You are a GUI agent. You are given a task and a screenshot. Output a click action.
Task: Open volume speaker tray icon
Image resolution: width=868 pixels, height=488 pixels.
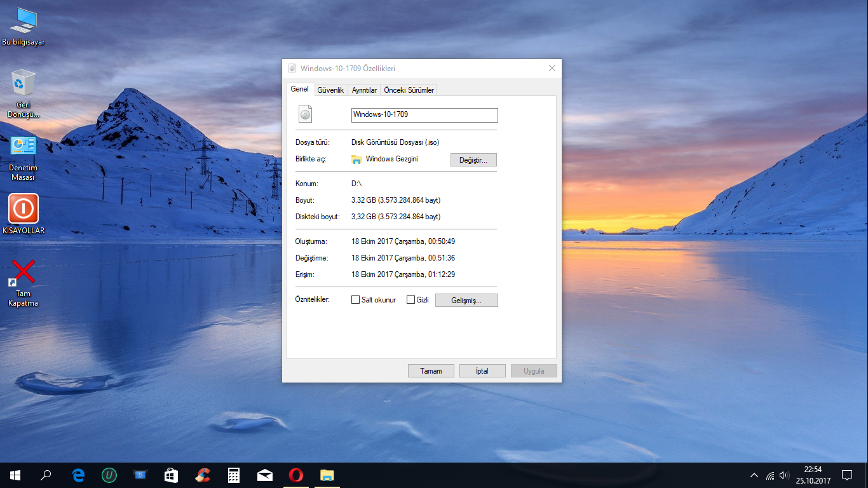point(784,475)
